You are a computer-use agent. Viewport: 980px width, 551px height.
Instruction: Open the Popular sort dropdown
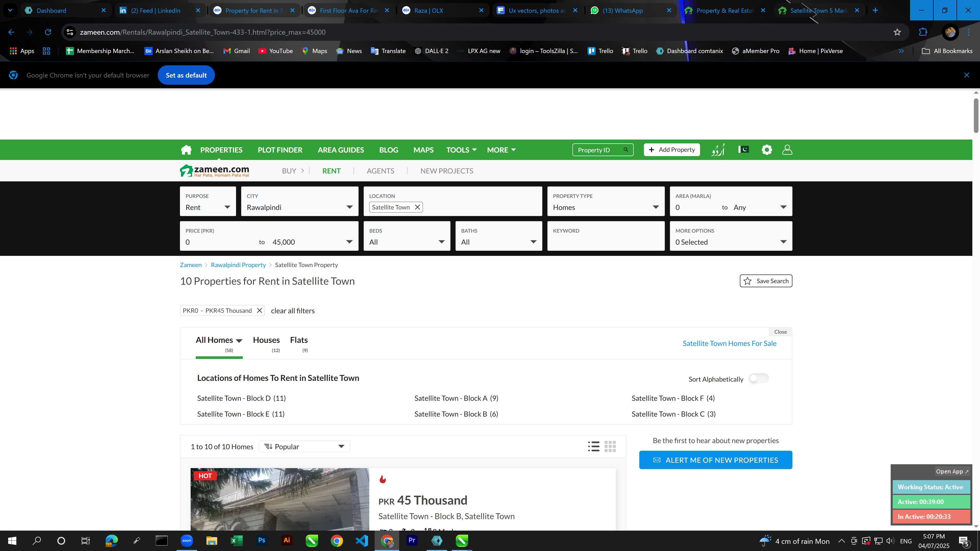[x=304, y=446]
